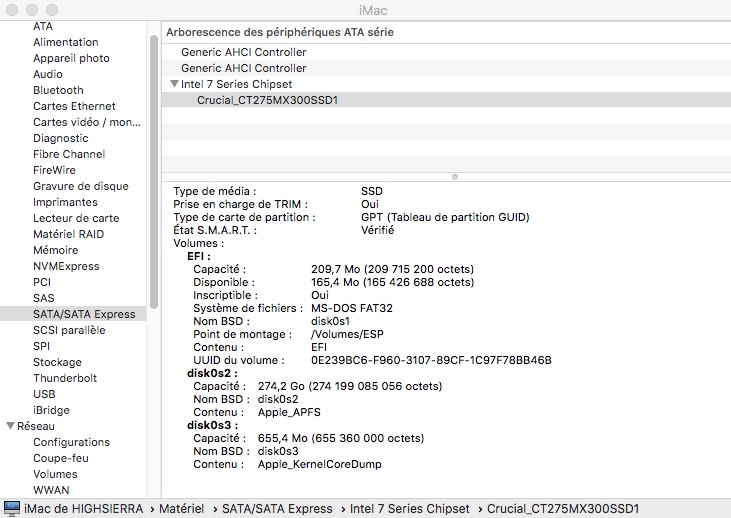Click MS-DOS FAT32 file system value
This screenshot has height=518, width=731.
point(352,308)
